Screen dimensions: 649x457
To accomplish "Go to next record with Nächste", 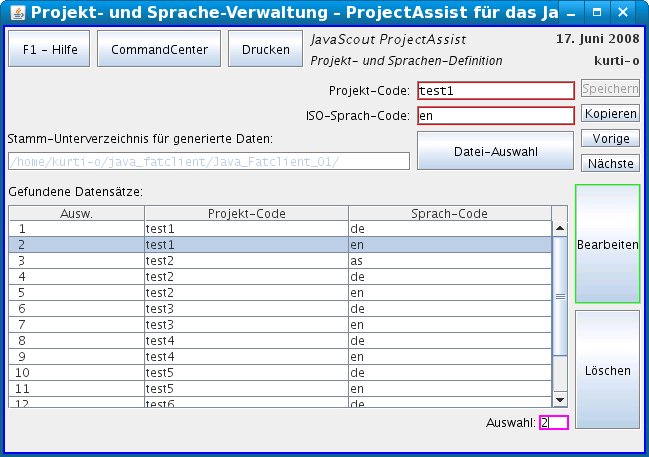I will pos(610,163).
